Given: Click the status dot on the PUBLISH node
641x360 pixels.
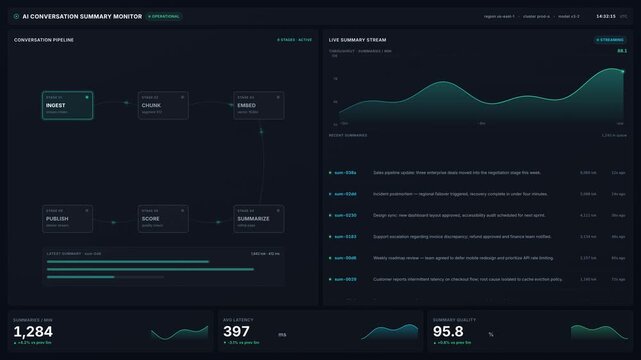Looking at the screenshot, I should coord(87,210).
